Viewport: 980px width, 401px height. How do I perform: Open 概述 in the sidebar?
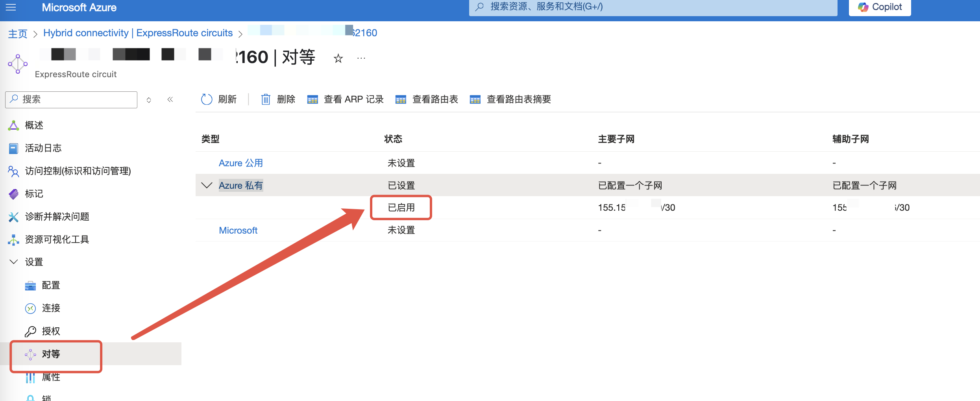pos(34,125)
